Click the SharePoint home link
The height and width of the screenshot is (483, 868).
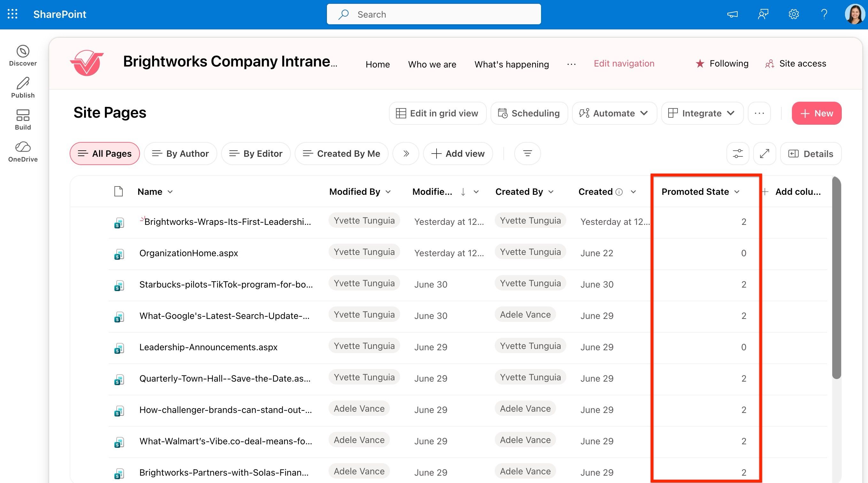[60, 14]
